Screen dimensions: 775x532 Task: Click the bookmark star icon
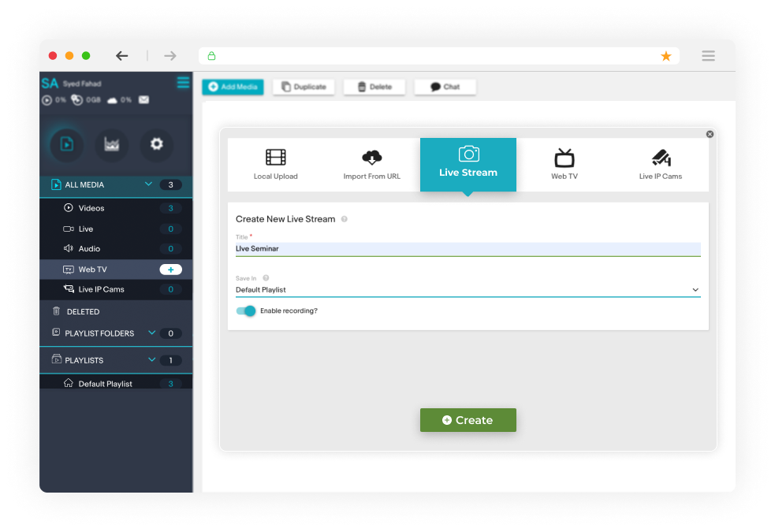click(x=665, y=56)
